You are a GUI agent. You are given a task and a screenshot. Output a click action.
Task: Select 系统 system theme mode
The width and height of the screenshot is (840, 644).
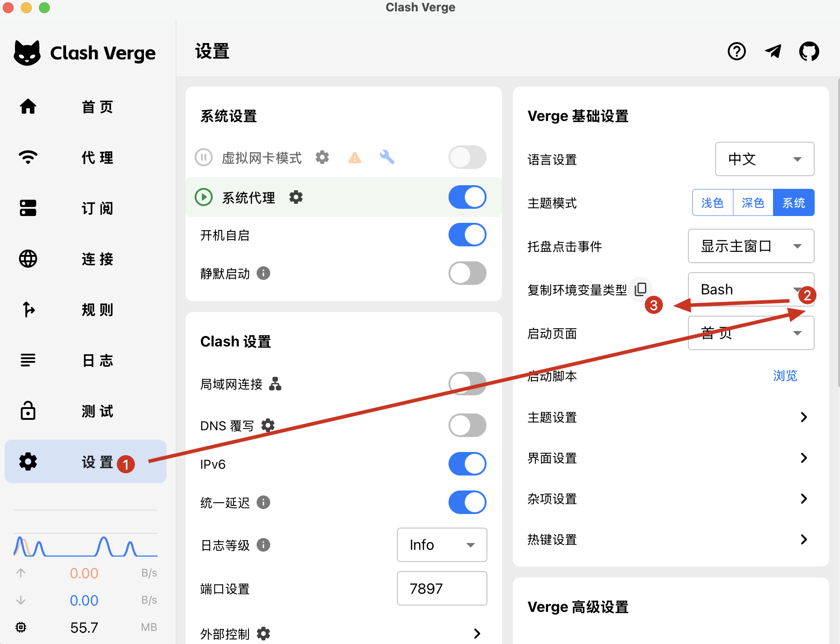794,202
